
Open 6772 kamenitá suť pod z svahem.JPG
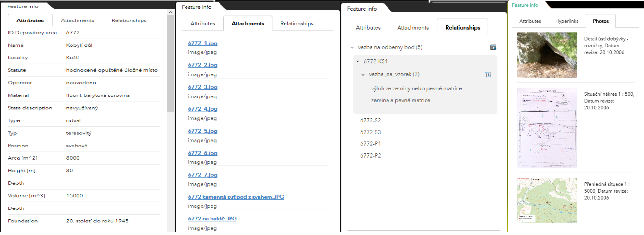(236, 197)
